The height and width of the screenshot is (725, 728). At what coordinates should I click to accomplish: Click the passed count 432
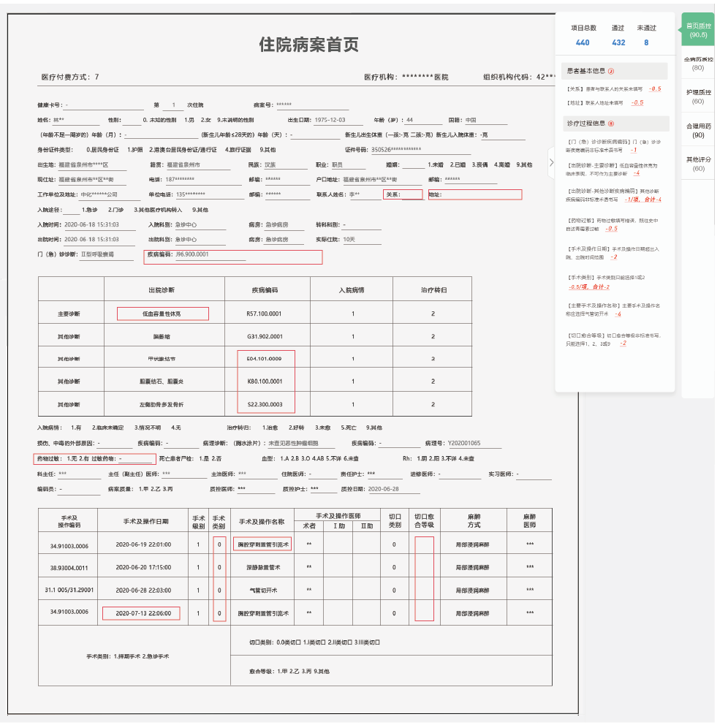(x=618, y=42)
